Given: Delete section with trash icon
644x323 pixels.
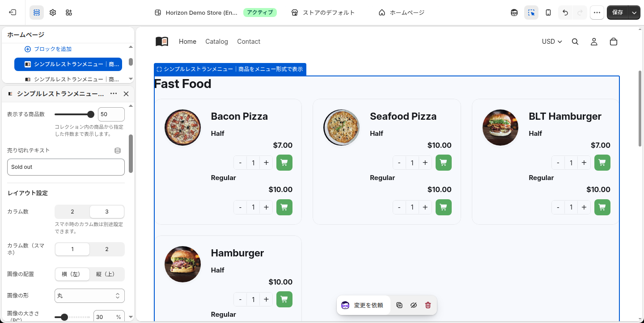Looking at the screenshot, I should [x=428, y=305].
